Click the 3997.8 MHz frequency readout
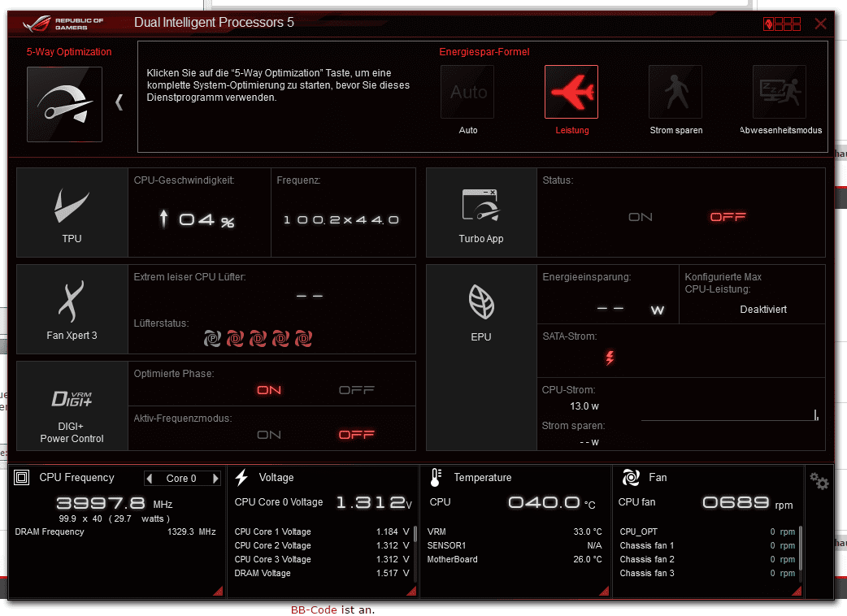Viewport: 847px width, 616px height. coord(115,503)
